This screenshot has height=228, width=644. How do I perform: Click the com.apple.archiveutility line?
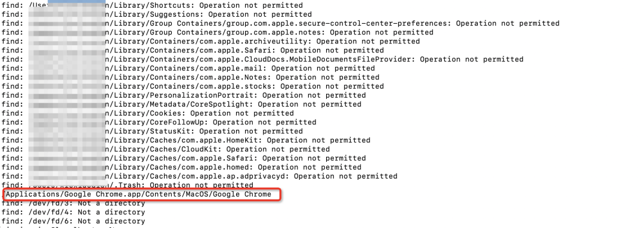tap(210, 42)
